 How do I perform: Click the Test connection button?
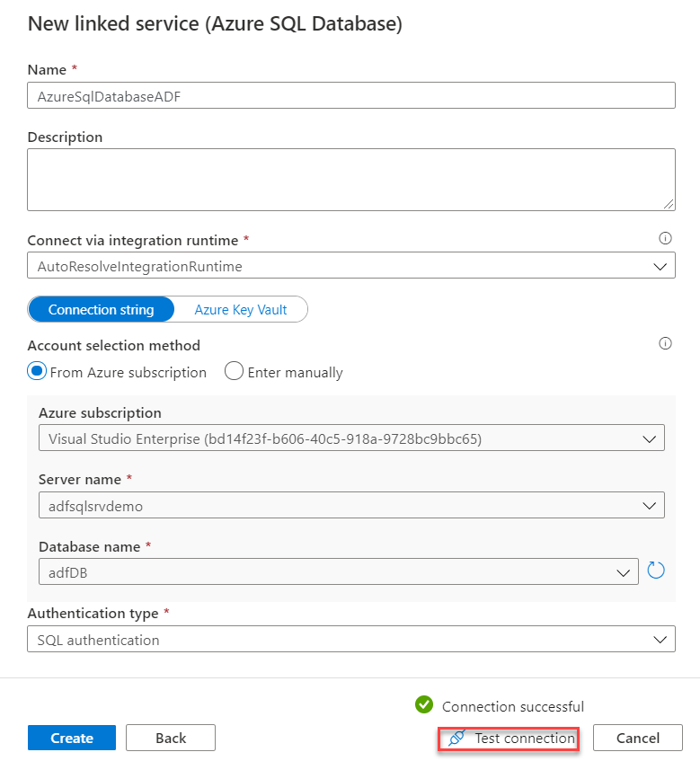coord(509,739)
